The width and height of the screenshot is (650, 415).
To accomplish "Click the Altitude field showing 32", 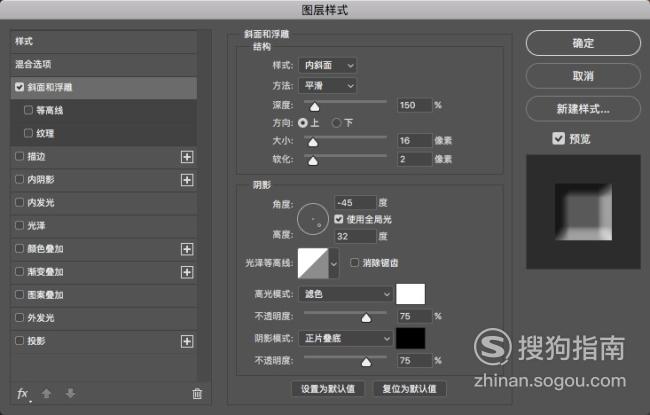I will (x=355, y=236).
